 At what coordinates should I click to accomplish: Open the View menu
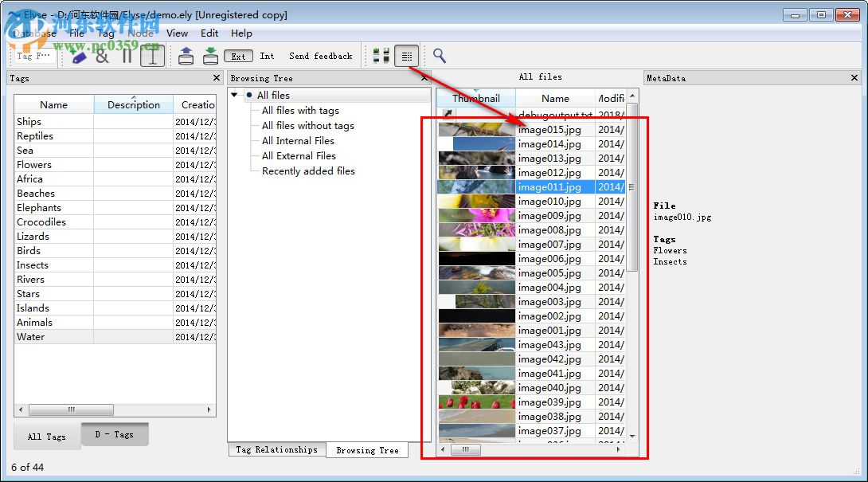(177, 33)
